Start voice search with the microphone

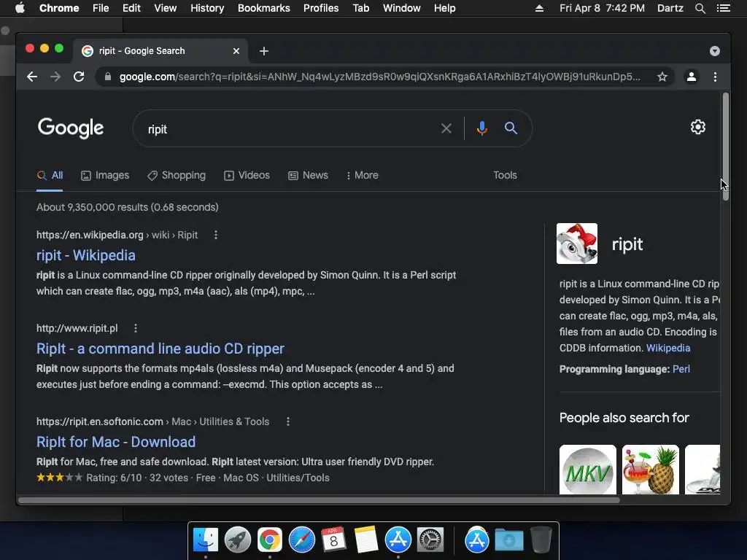pos(482,128)
